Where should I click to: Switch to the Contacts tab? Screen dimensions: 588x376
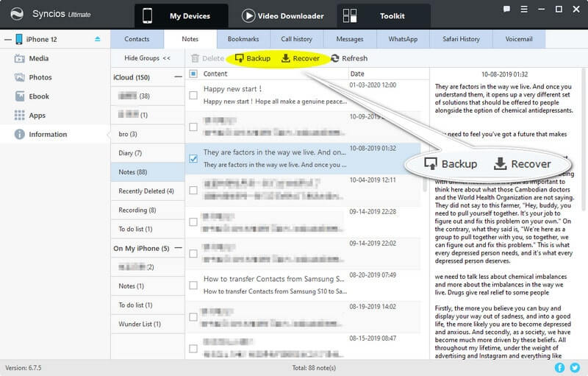137,39
